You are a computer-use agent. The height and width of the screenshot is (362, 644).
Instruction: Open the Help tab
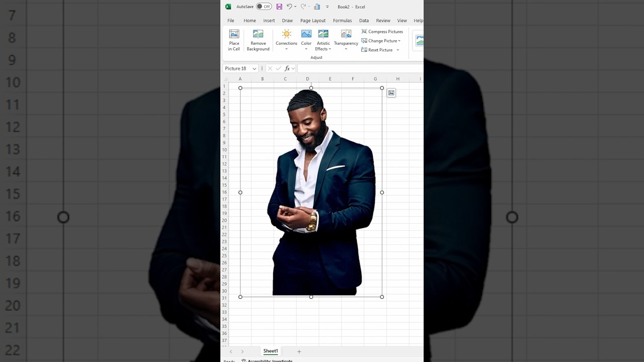click(418, 21)
